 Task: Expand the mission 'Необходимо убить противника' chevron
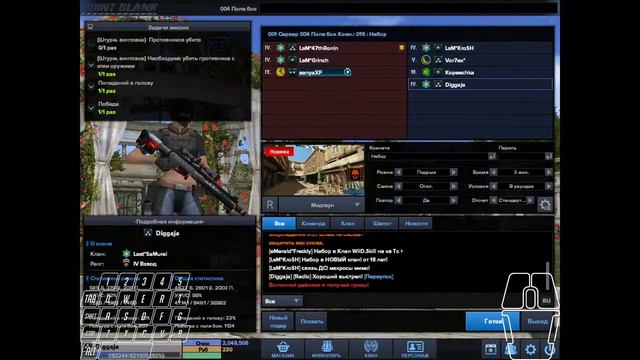click(x=91, y=65)
